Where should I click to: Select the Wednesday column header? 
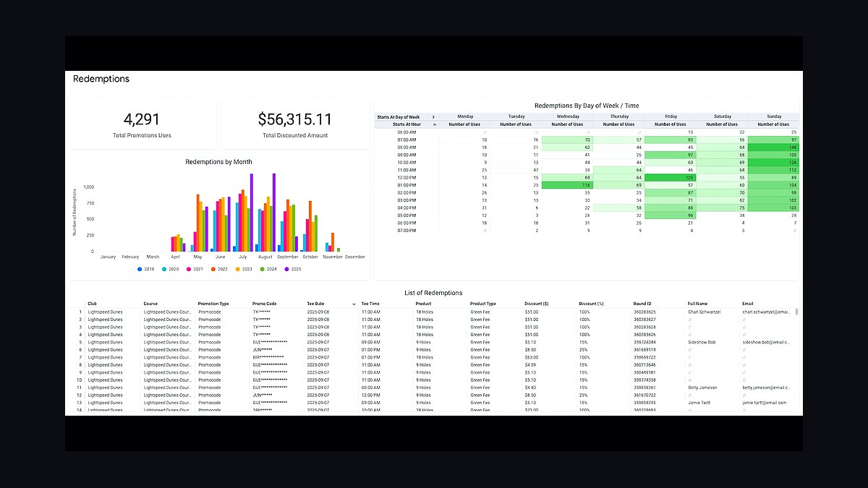[568, 116]
